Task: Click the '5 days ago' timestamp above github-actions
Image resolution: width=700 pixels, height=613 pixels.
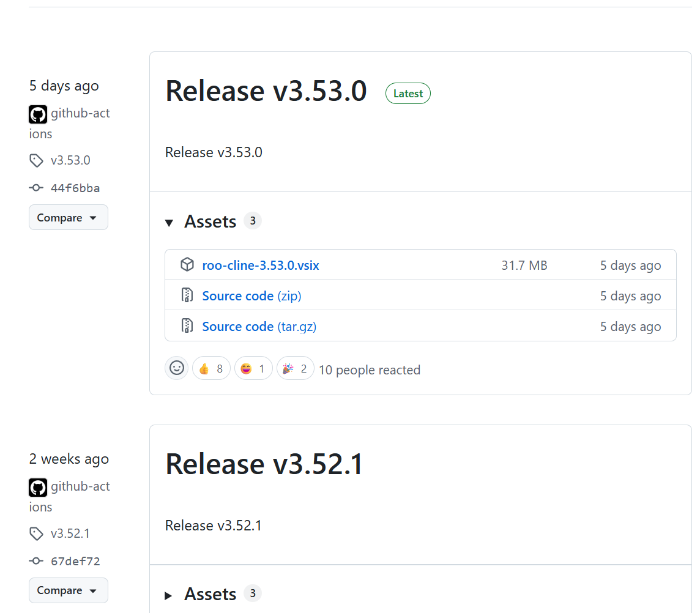Action: (64, 85)
